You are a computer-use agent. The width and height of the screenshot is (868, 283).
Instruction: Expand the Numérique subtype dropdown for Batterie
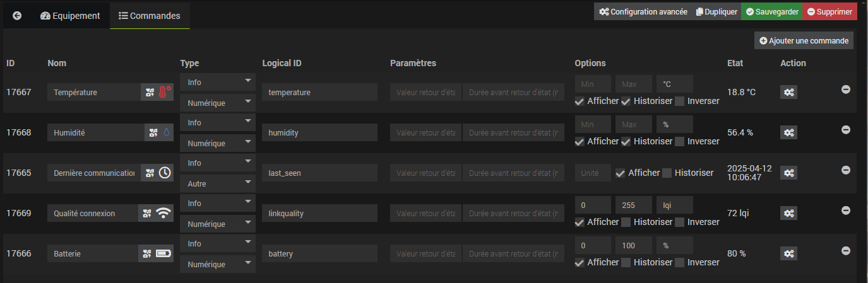pyautogui.click(x=218, y=264)
